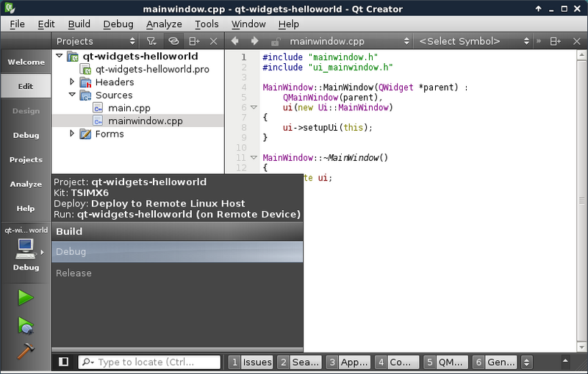Switch to Welcome mode
Image resolution: width=588 pixels, height=374 pixels.
26,62
